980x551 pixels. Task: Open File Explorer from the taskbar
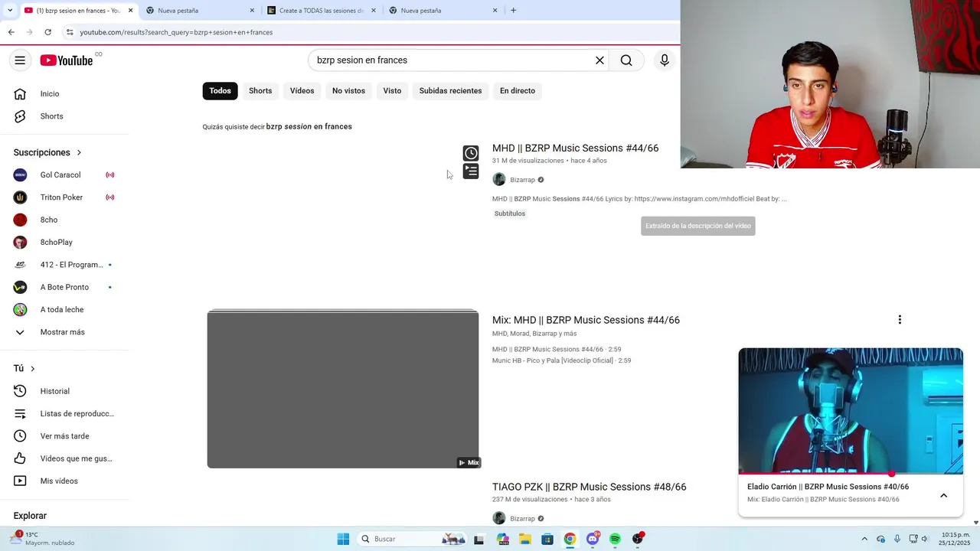pyautogui.click(x=524, y=539)
